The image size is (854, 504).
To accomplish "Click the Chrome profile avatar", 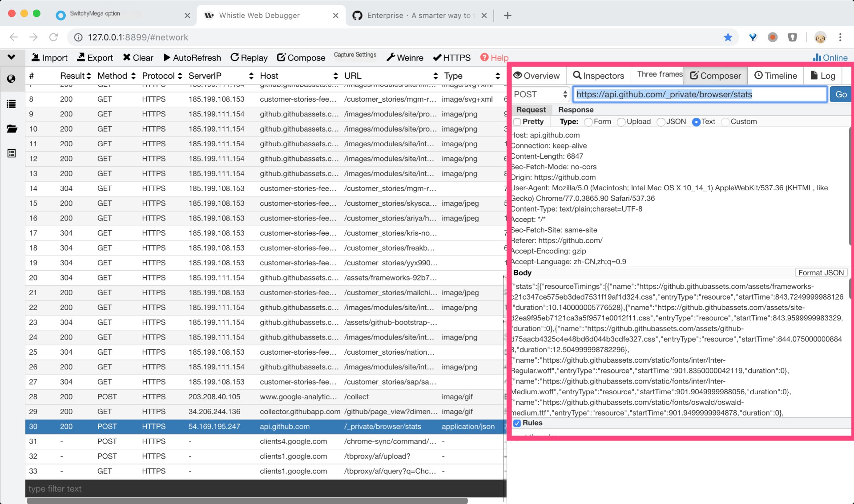I will click(x=820, y=37).
